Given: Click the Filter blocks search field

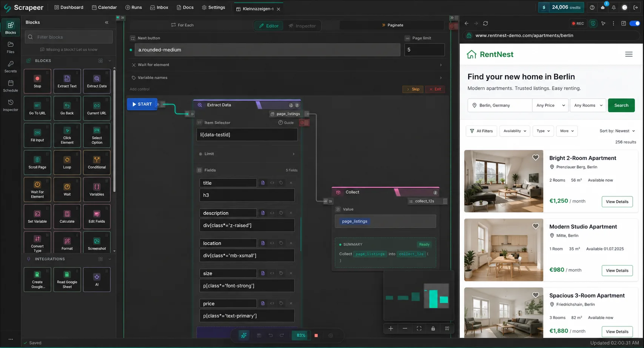Looking at the screenshot, I should pyautogui.click(x=69, y=37).
